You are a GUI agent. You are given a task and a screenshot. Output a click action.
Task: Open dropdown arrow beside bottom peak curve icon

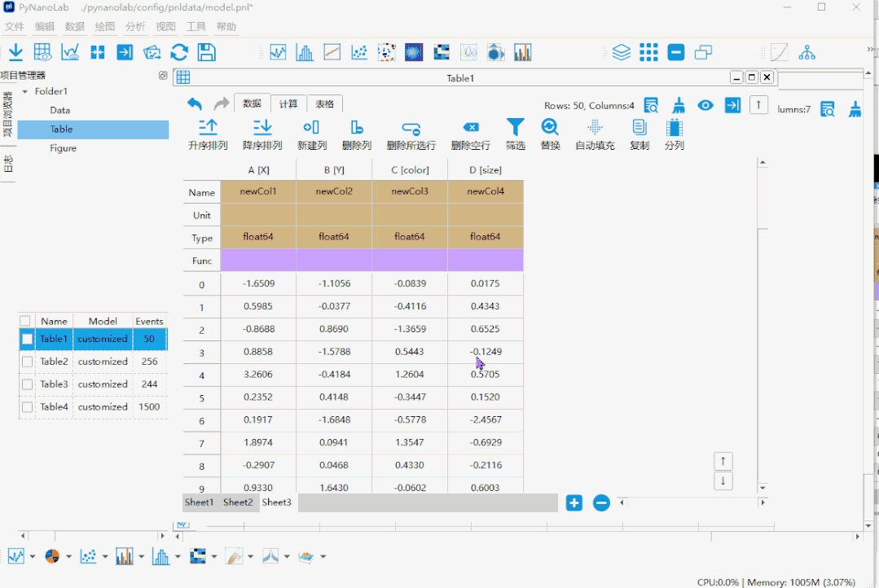click(x=287, y=556)
